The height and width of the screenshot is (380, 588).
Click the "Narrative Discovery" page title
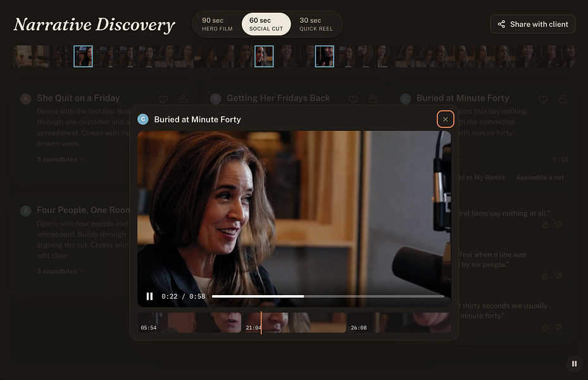coord(94,25)
